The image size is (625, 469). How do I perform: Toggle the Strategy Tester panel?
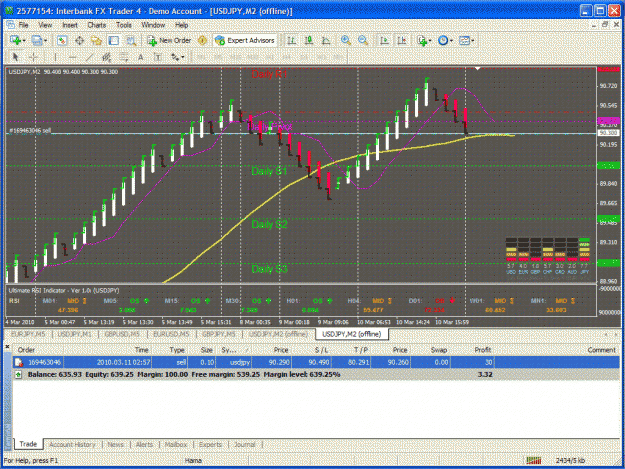click(131, 40)
